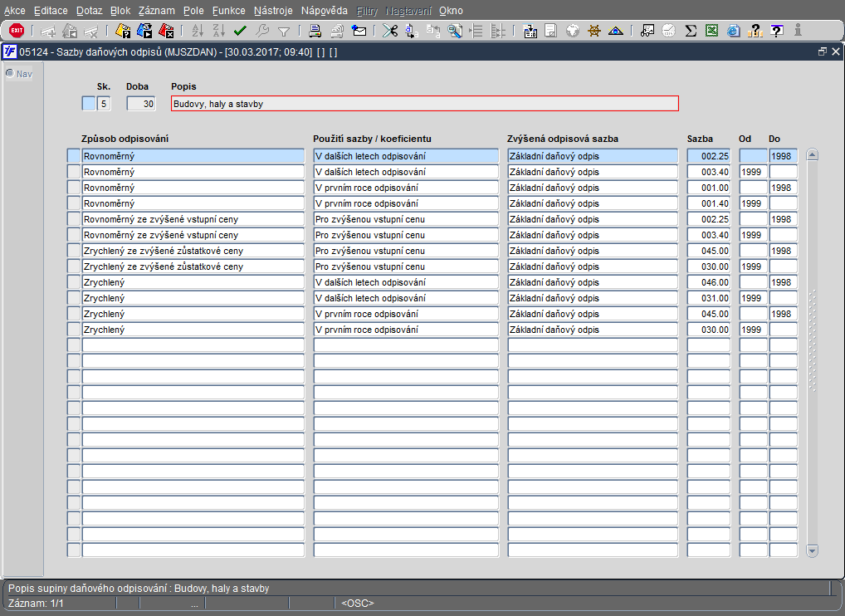Select row marker of last Zrychlený record
Screen dimensions: 845x616
pos(73,330)
